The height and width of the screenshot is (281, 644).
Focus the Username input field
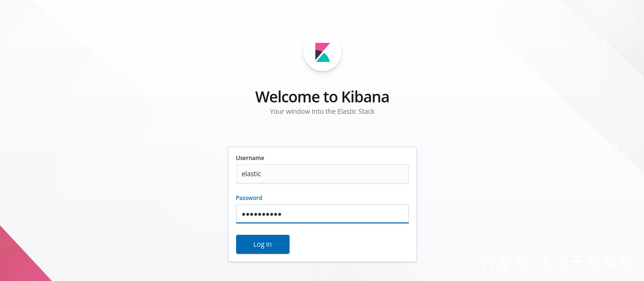coord(322,174)
